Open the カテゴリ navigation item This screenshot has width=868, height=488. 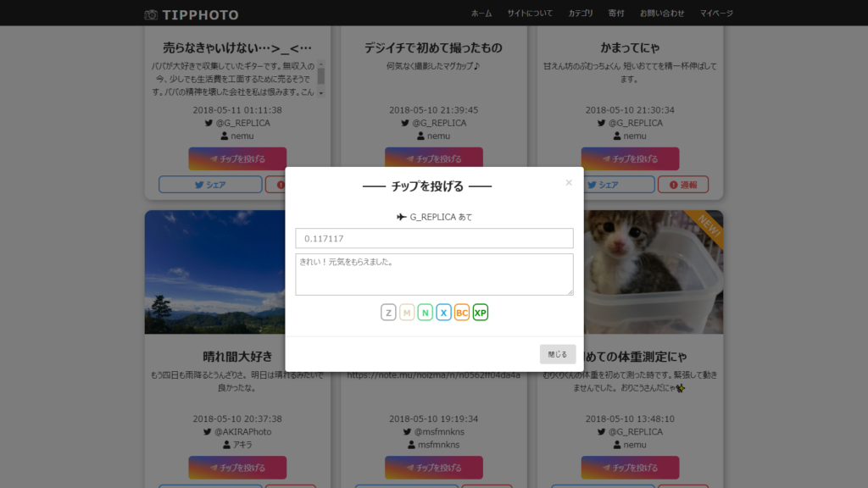[581, 14]
